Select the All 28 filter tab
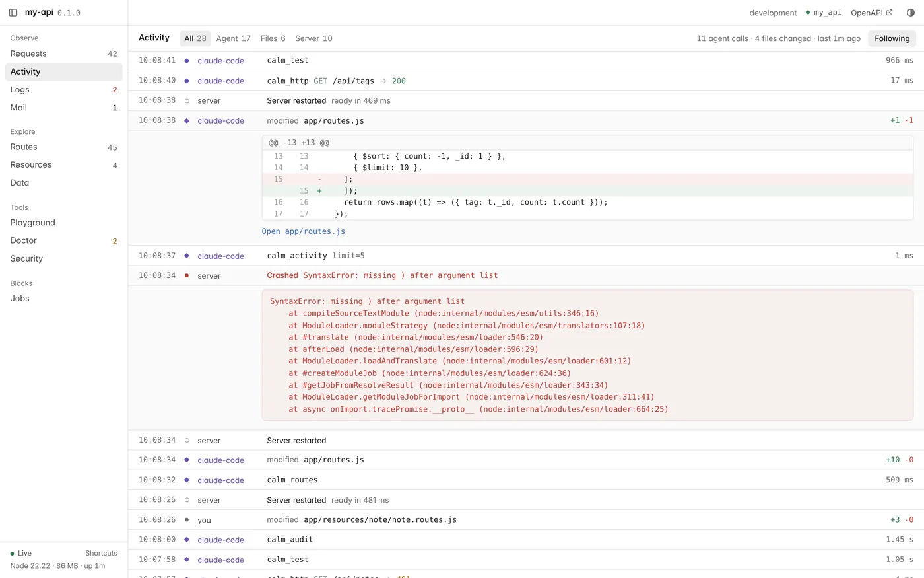 [195, 38]
